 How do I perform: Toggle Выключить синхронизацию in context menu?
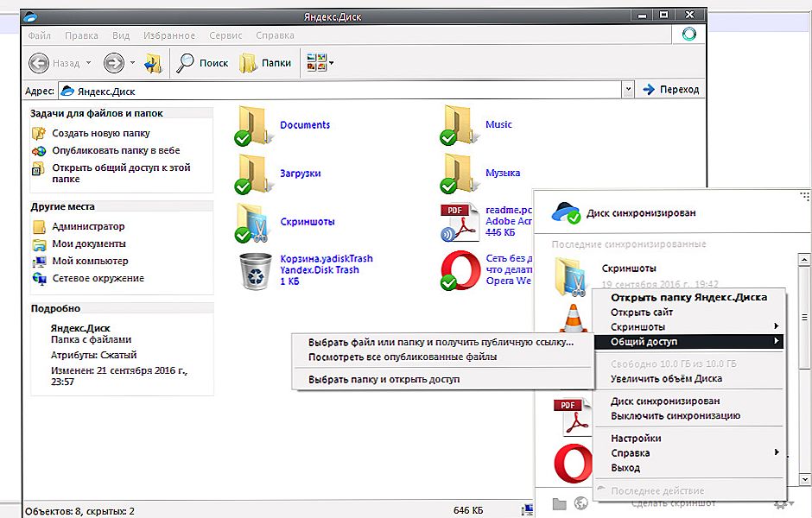pyautogui.click(x=688, y=415)
